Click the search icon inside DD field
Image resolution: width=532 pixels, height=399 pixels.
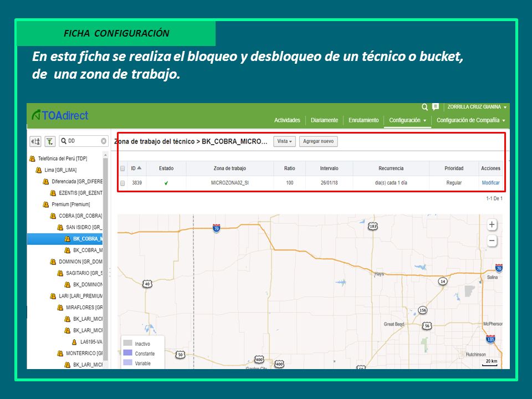tap(63, 141)
